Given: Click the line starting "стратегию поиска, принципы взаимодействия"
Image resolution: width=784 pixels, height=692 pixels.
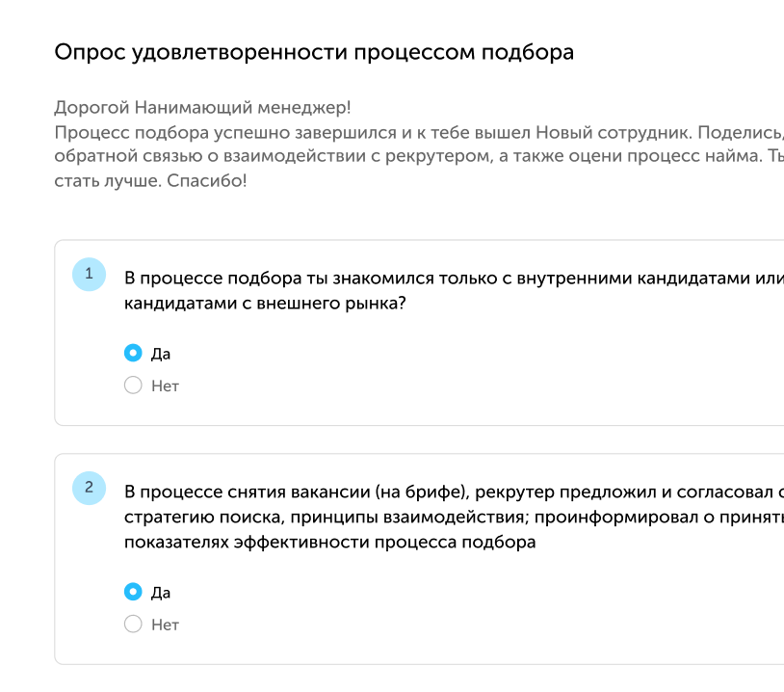Looking at the screenshot, I should click(x=454, y=517).
